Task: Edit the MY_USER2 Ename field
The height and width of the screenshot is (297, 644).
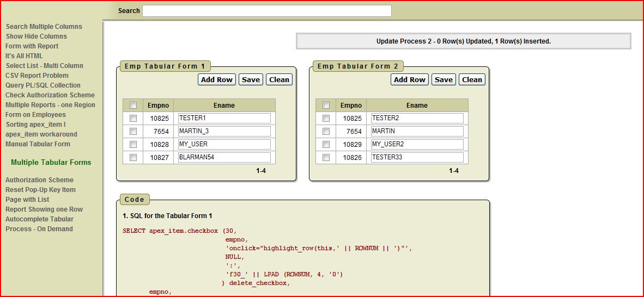Action: pyautogui.click(x=417, y=144)
